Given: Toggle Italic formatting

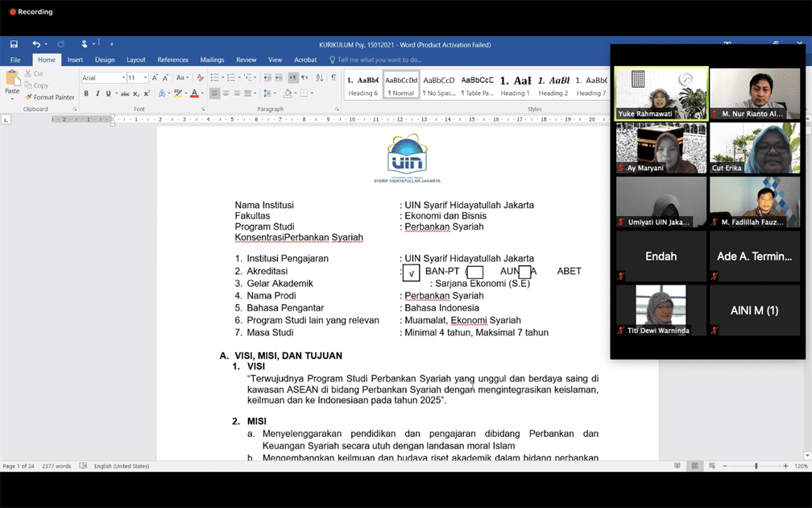Looking at the screenshot, I should pyautogui.click(x=97, y=94).
